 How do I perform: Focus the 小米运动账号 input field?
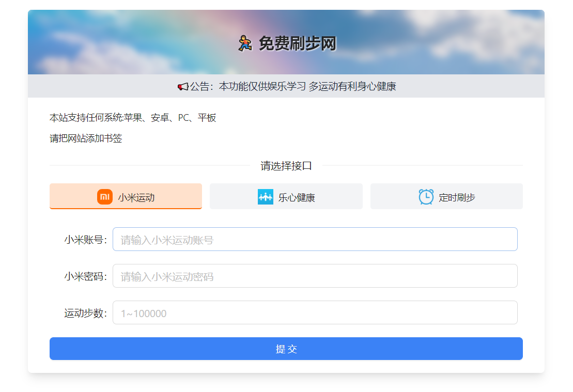[315, 240]
